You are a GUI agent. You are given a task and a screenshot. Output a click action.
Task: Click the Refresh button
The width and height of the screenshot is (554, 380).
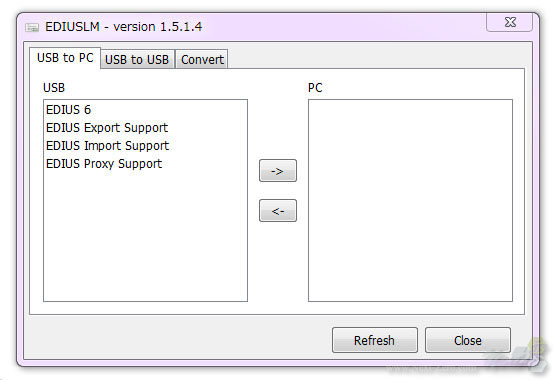[x=375, y=340]
